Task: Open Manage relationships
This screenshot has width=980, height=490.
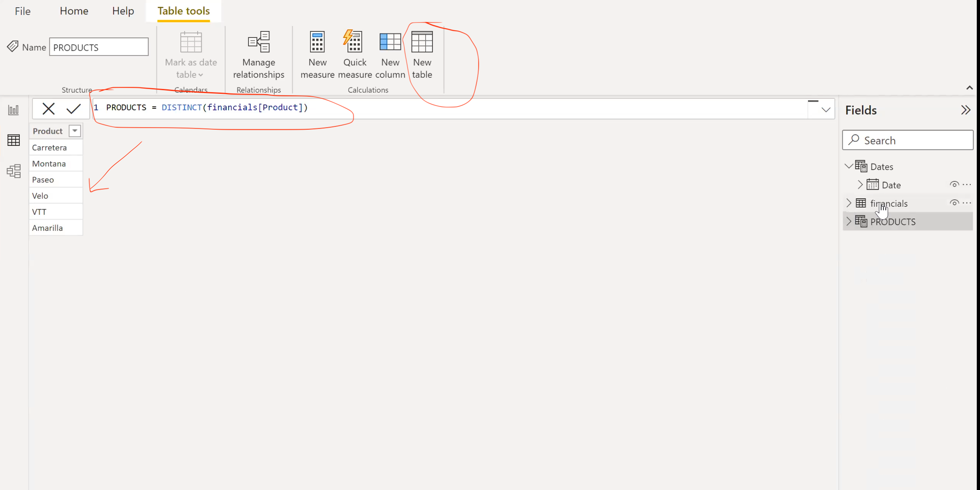Action: tap(258, 42)
